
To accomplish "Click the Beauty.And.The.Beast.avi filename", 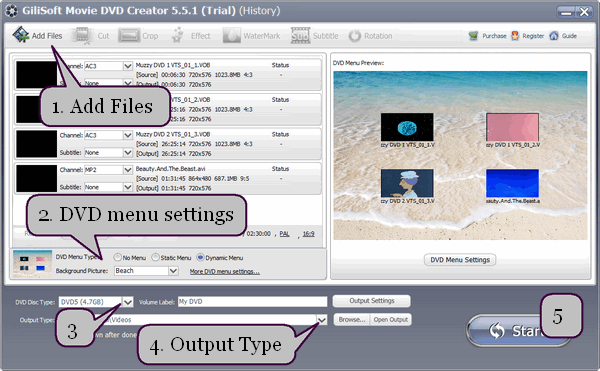I will click(x=171, y=169).
